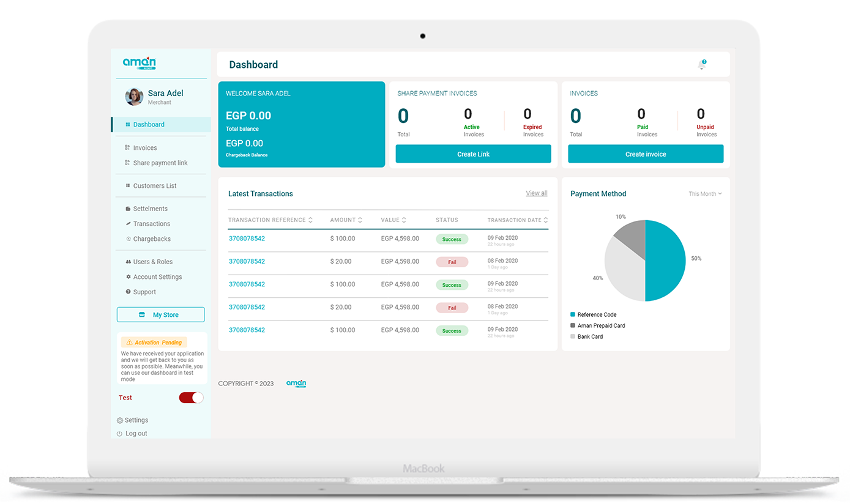Click the notification bell icon
Image resolution: width=850 pixels, height=504 pixels.
point(701,65)
